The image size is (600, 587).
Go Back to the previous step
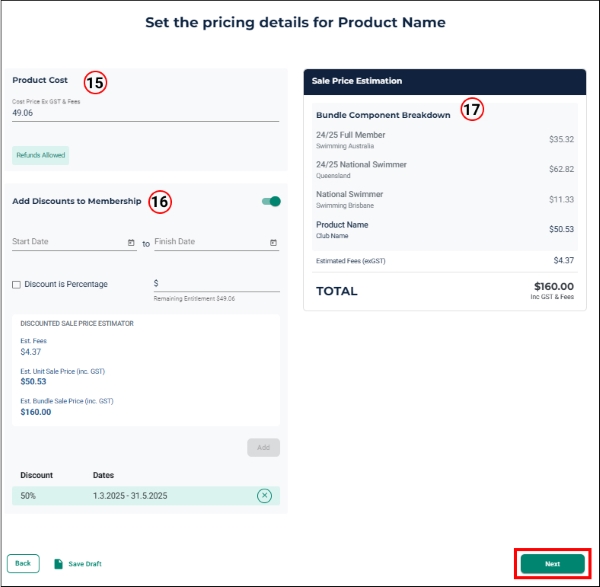23,563
